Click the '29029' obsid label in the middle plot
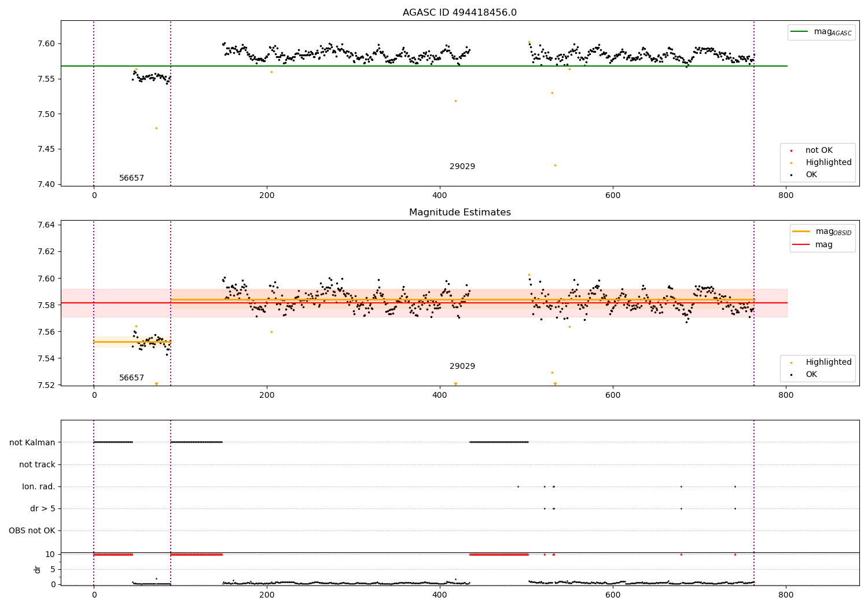 click(x=462, y=367)
